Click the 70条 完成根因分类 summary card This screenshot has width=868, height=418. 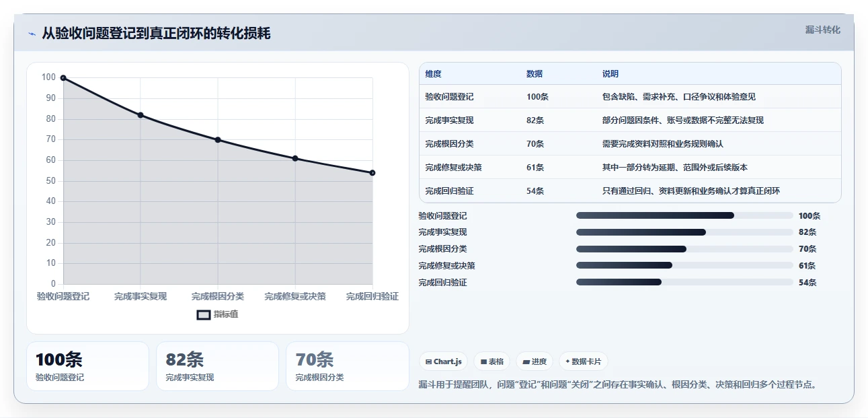coord(347,366)
